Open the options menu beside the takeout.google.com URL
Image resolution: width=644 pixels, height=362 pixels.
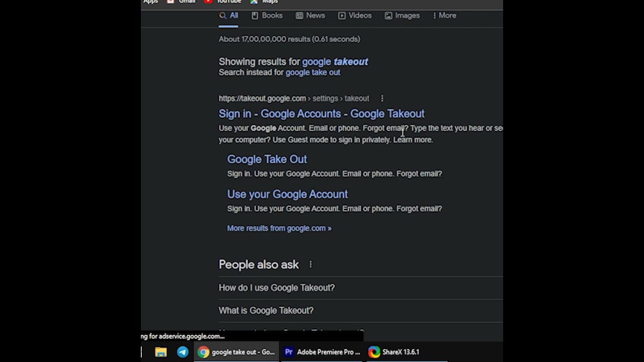(382, 99)
